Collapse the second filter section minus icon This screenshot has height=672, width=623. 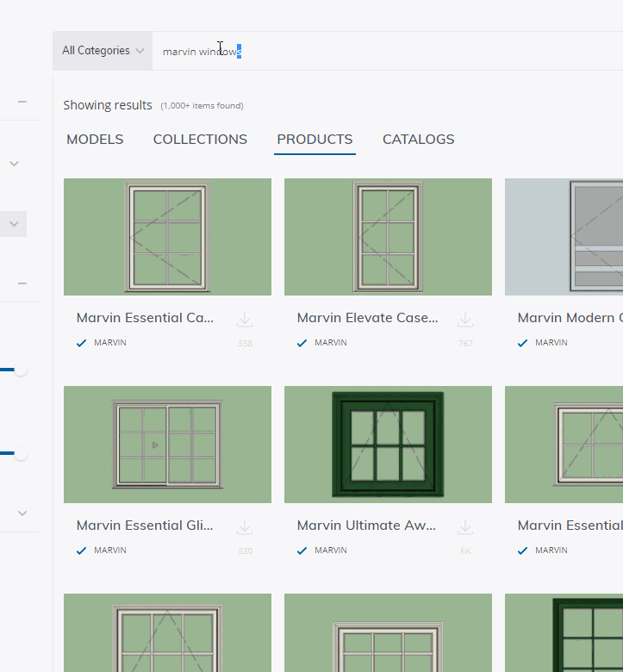point(22,283)
